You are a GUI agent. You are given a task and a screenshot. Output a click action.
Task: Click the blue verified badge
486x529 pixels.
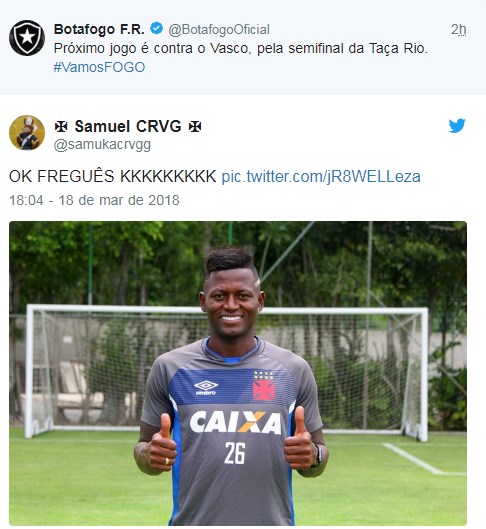pyautogui.click(x=156, y=29)
